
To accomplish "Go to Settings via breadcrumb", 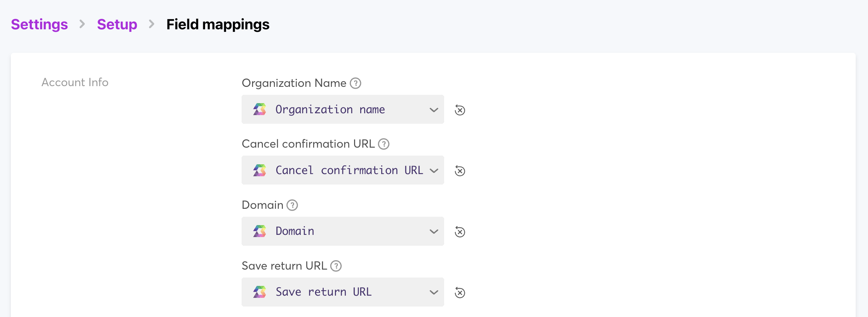I will [39, 25].
